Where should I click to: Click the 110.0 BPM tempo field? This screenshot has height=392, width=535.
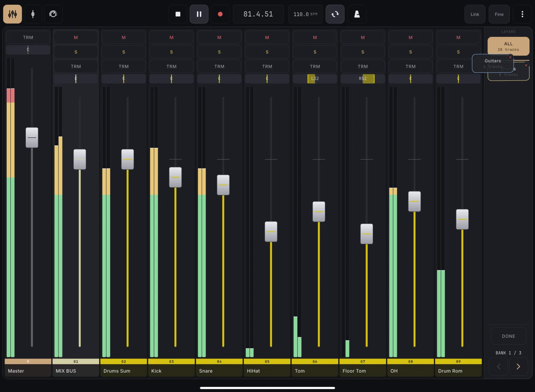[x=306, y=14]
